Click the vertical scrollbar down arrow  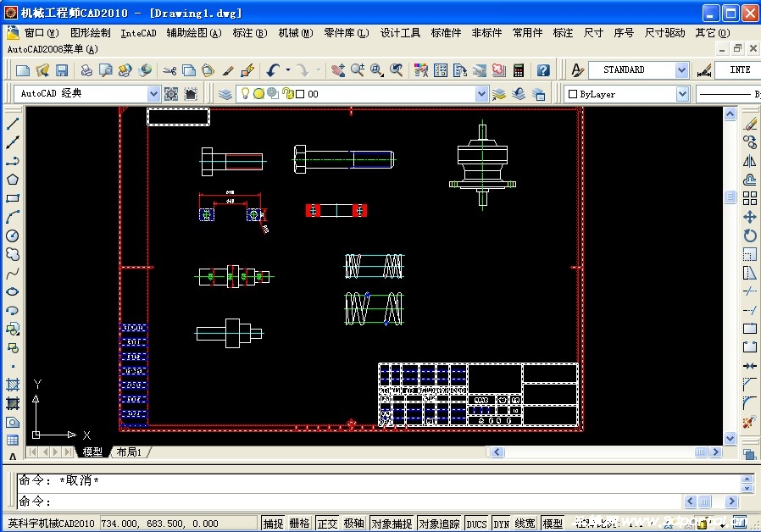click(730, 439)
